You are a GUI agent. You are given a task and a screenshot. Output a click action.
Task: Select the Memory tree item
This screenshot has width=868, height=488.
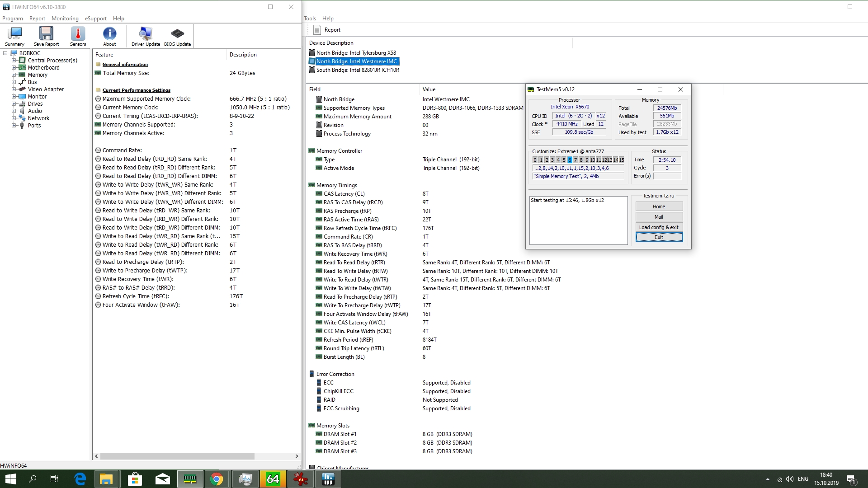[x=38, y=75]
